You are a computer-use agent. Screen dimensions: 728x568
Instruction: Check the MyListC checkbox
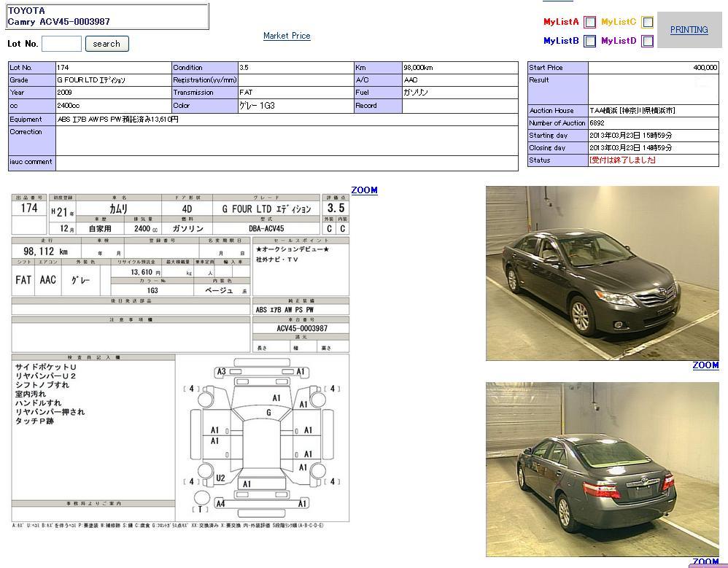coord(647,23)
